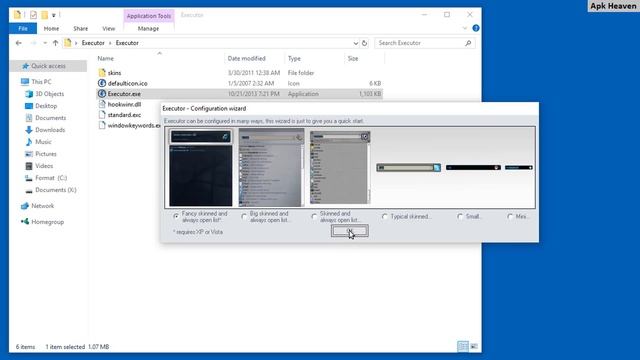
Task: Select Skinned and always open list radio
Action: pos(314,216)
